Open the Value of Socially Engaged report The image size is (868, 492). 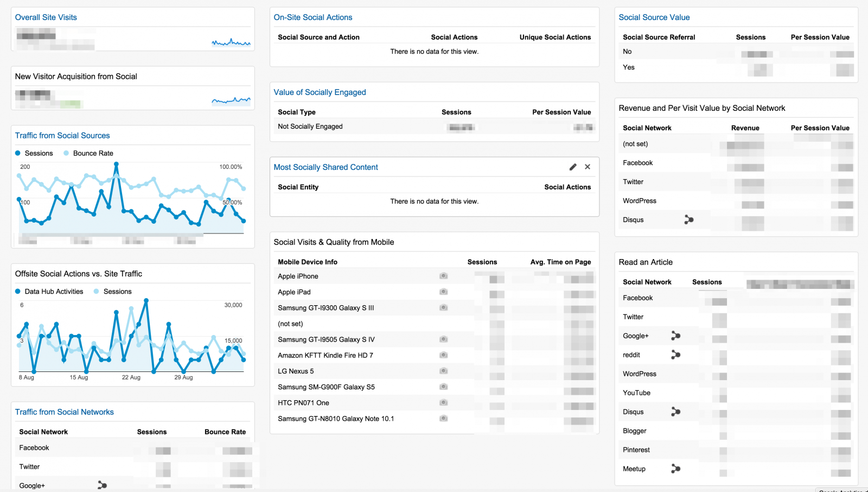click(320, 92)
